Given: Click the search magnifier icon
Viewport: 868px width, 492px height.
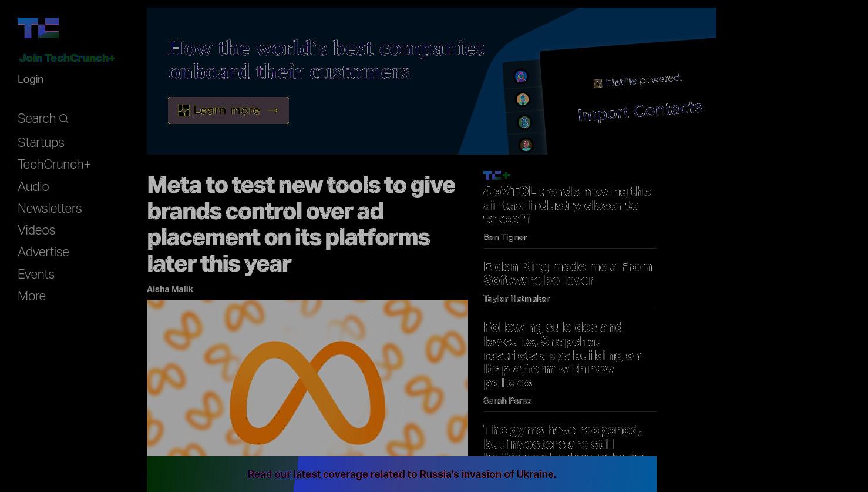Looking at the screenshot, I should pos(64,119).
